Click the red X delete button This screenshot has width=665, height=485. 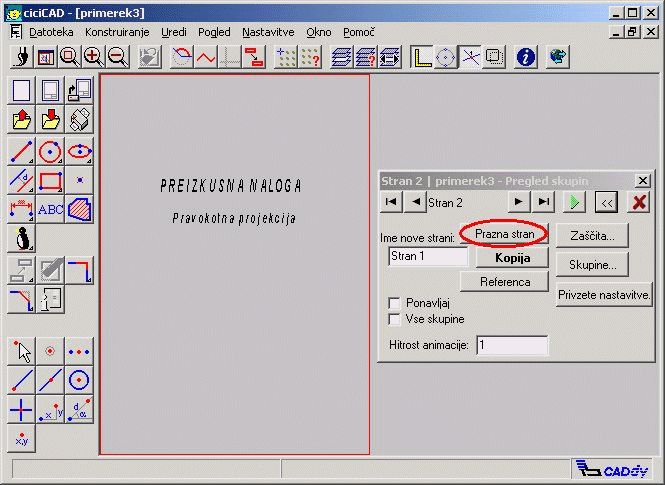639,202
